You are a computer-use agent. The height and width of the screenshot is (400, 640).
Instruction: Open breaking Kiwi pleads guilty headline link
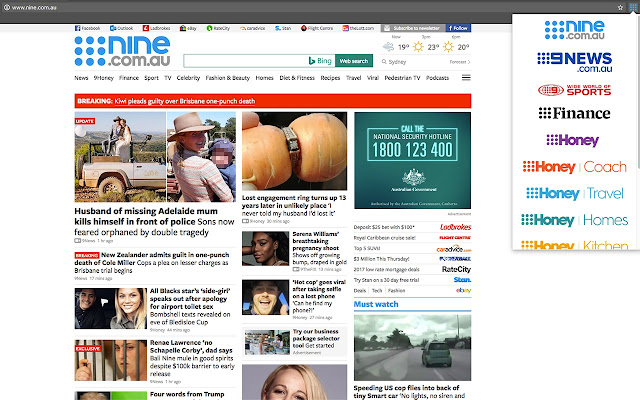pyautogui.click(x=185, y=101)
